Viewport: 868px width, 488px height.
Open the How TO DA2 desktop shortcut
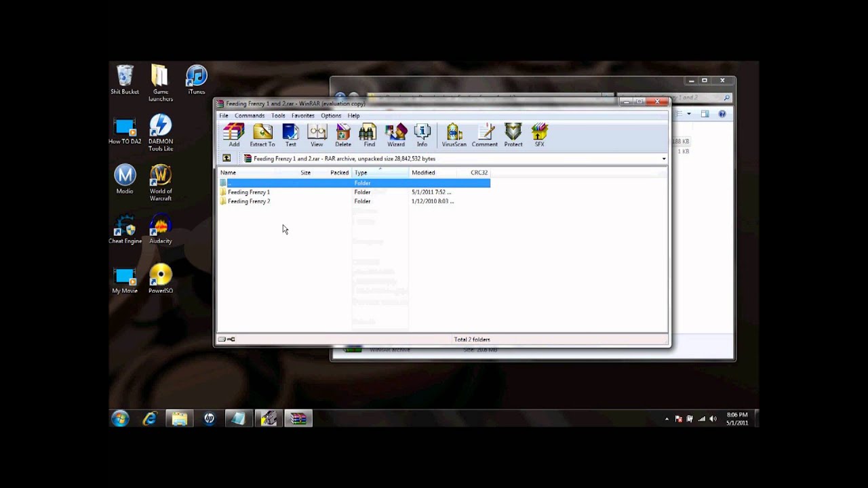(x=125, y=131)
